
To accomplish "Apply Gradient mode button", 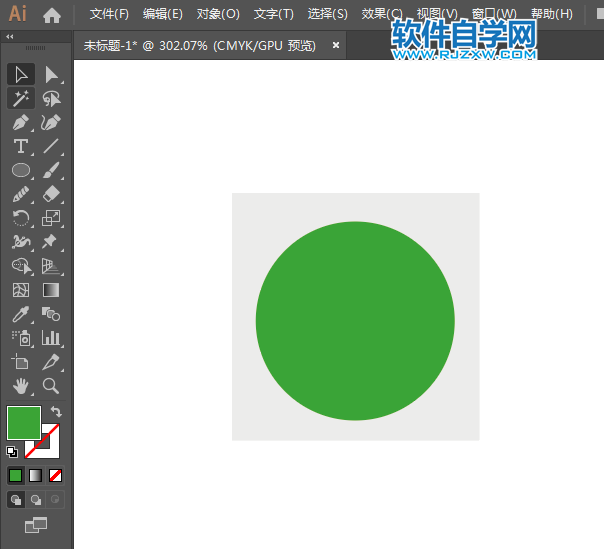I will [x=35, y=475].
